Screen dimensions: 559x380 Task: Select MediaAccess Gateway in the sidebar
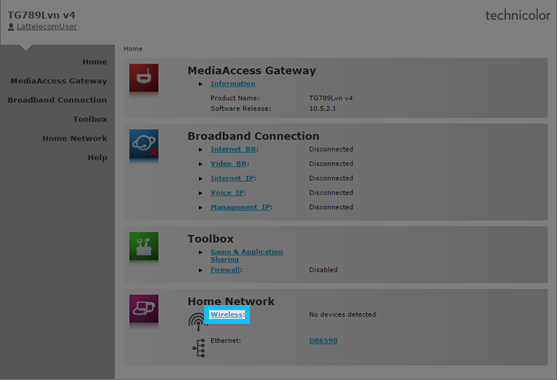tap(59, 81)
